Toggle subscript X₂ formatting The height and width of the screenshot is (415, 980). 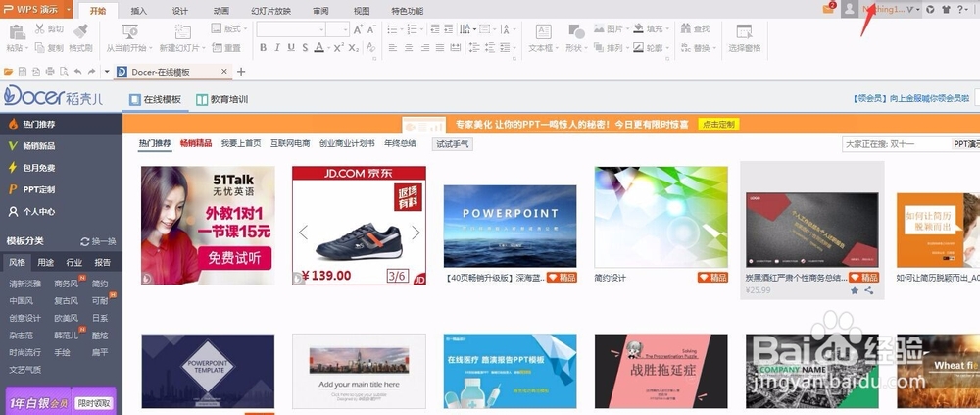click(353, 47)
